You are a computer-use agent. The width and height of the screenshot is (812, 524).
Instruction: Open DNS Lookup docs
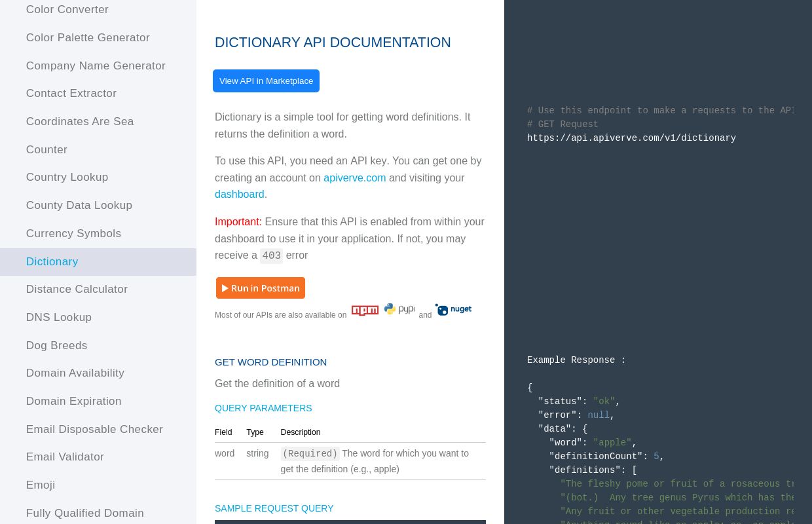(98, 318)
